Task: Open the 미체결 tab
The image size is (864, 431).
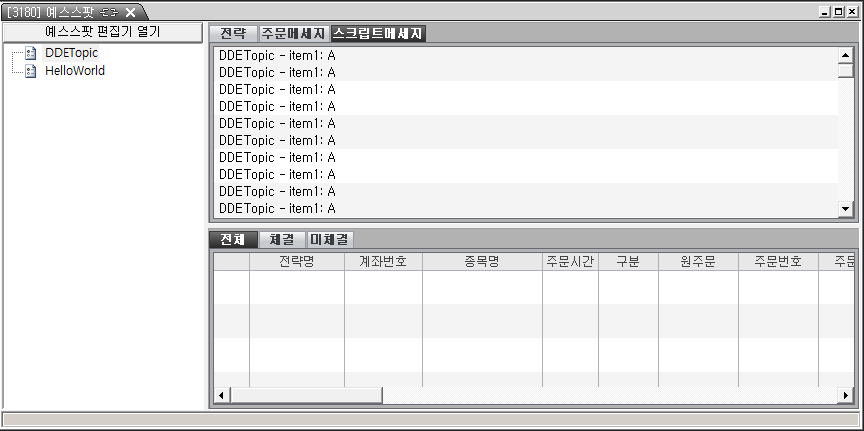Action: point(330,240)
